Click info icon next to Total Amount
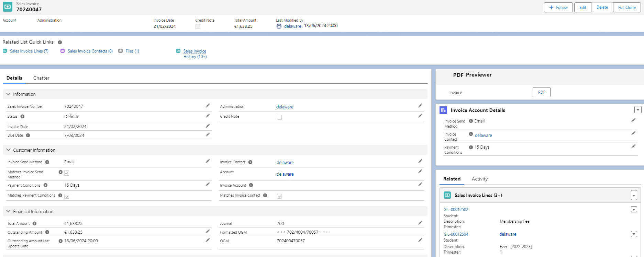644x257 pixels. pyautogui.click(x=34, y=223)
